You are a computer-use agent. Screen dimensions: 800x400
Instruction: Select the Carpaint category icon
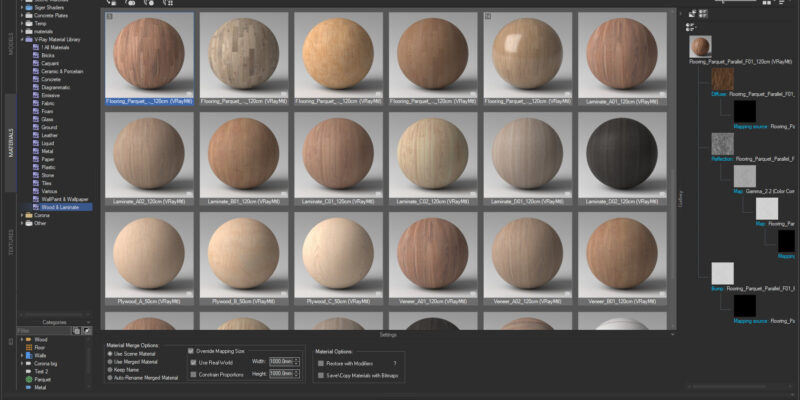click(x=36, y=63)
